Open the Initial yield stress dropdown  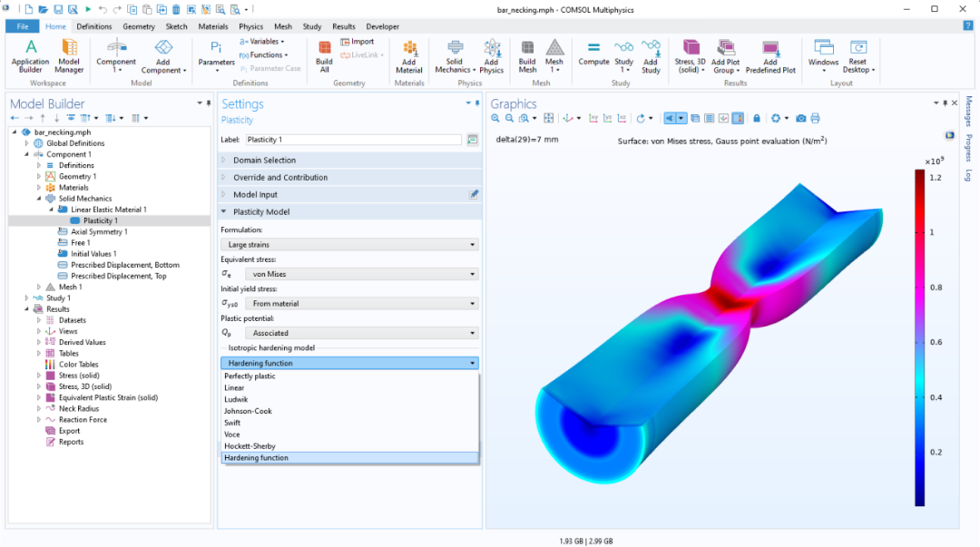[x=362, y=303]
